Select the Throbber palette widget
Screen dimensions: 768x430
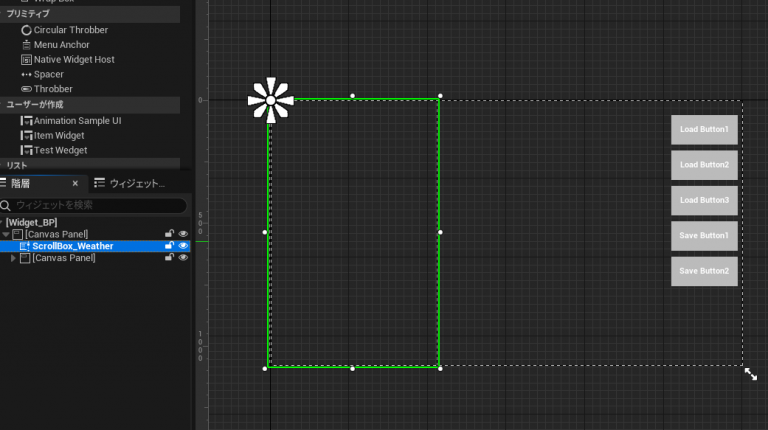pos(52,89)
